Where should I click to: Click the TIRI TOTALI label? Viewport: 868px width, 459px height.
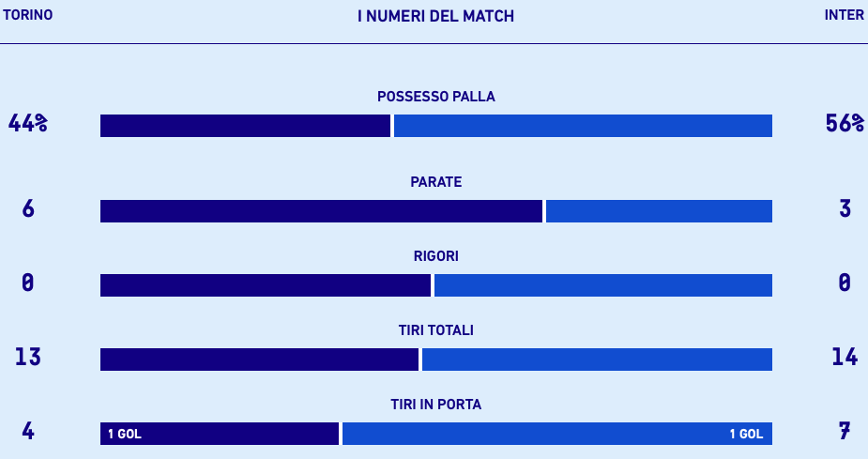pos(435,330)
